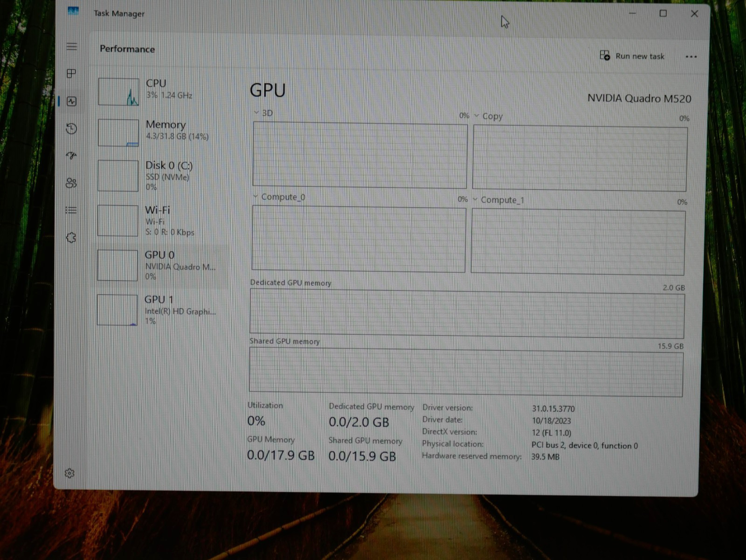The height and width of the screenshot is (560, 746).
Task: Maximize the Task Manager window
Action: (x=663, y=14)
